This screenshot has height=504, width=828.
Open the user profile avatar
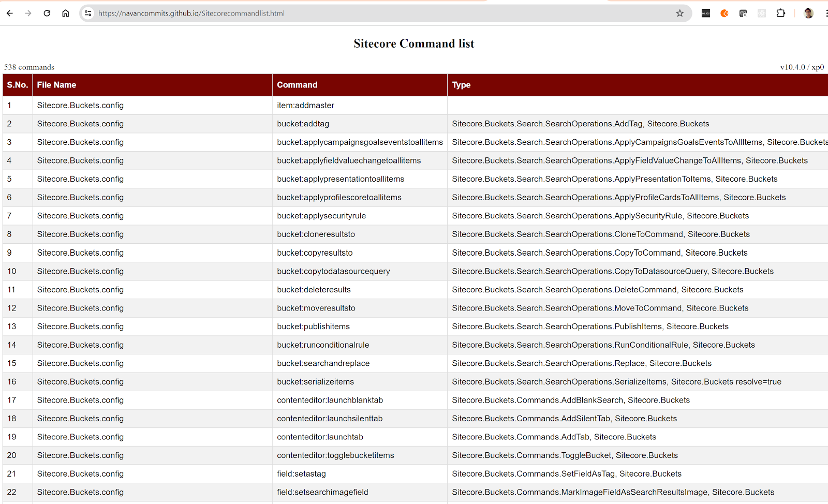tap(809, 13)
